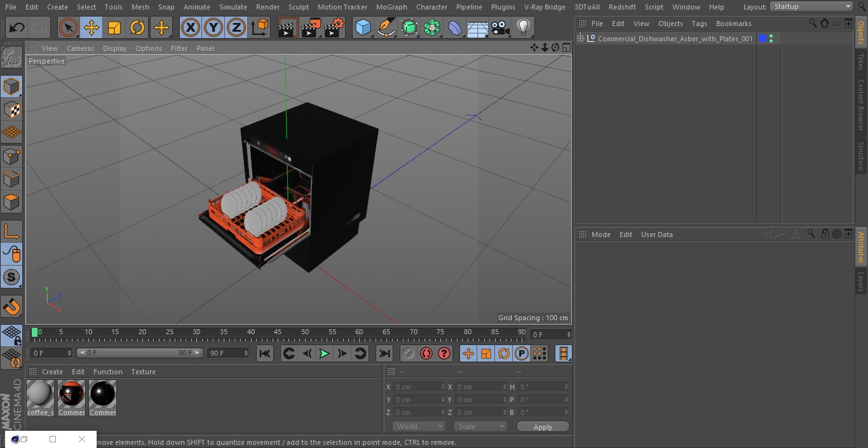Open the V-Ray Bridge menu

pos(545,7)
